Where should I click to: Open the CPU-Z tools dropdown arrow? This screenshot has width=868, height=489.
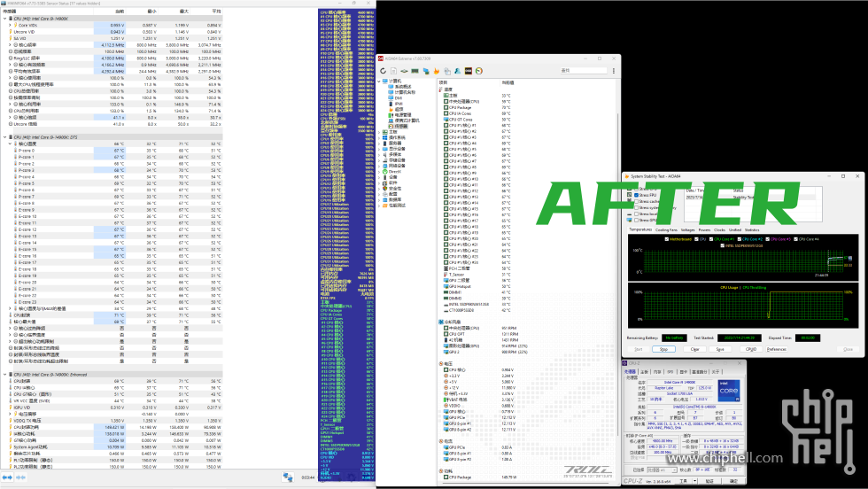694,481
